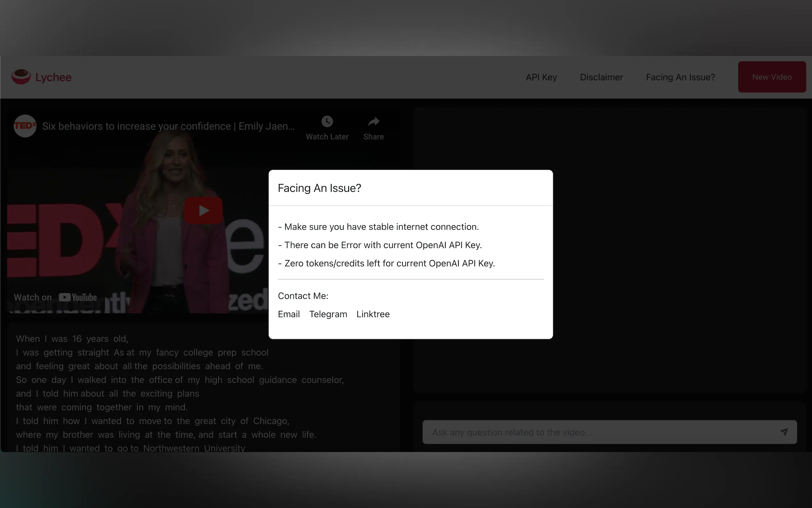This screenshot has width=812, height=508.
Task: Open the API Key menu item
Action: tap(541, 77)
